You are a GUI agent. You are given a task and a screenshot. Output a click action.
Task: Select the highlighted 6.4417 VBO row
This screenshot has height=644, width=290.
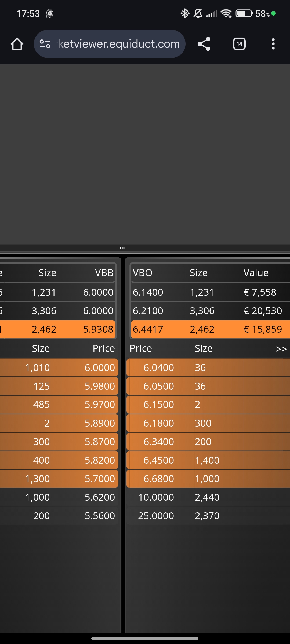coord(210,329)
